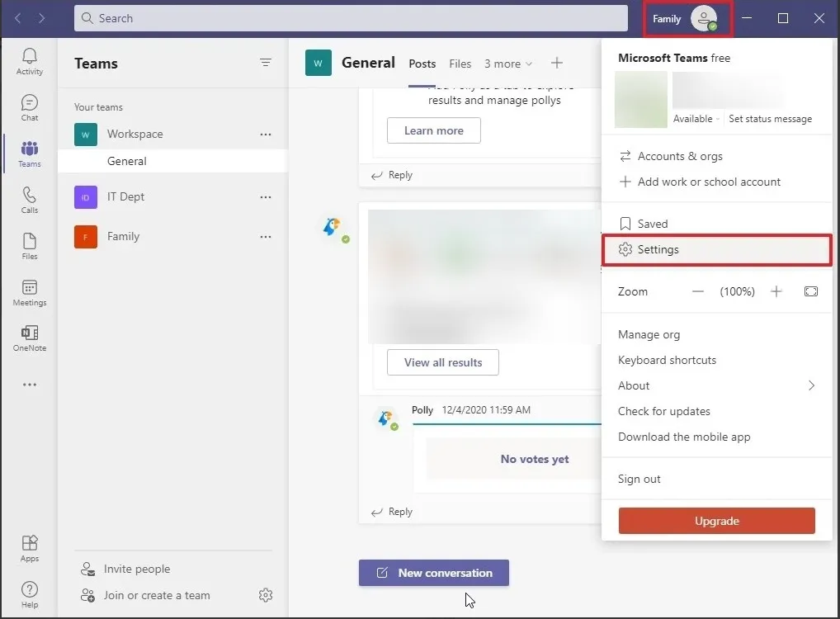Open the Activity feed in sidebar
Viewport: 840px width, 619px height.
tap(30, 62)
